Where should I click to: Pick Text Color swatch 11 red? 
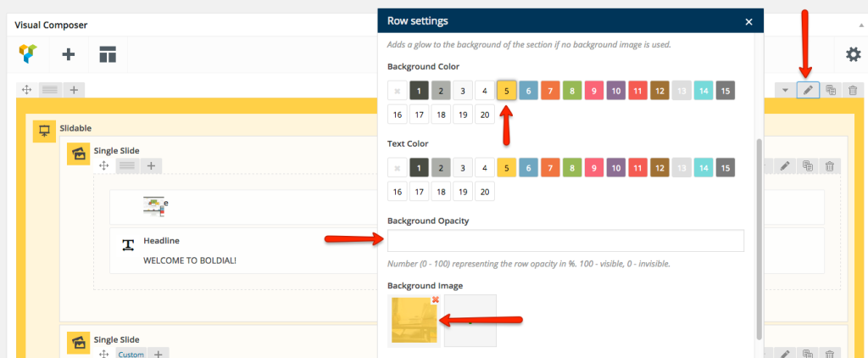tap(637, 167)
